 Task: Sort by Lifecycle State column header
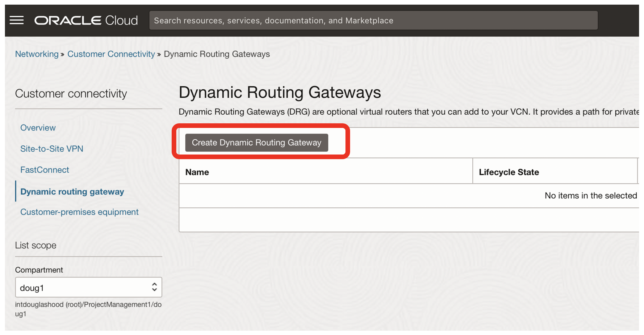[x=509, y=172]
